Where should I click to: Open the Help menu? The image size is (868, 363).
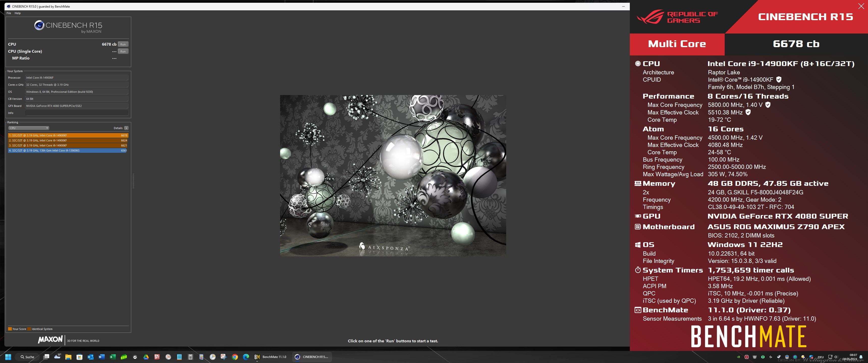[x=17, y=13]
